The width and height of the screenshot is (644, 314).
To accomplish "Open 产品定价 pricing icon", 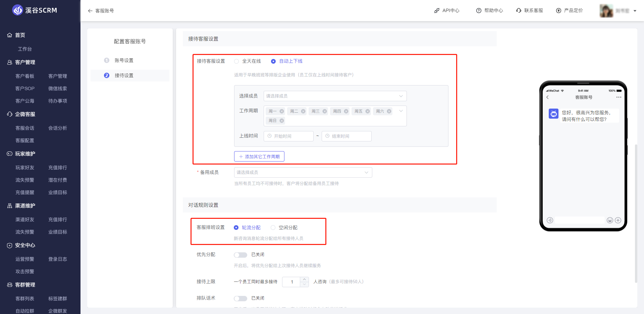I will 558,11.
